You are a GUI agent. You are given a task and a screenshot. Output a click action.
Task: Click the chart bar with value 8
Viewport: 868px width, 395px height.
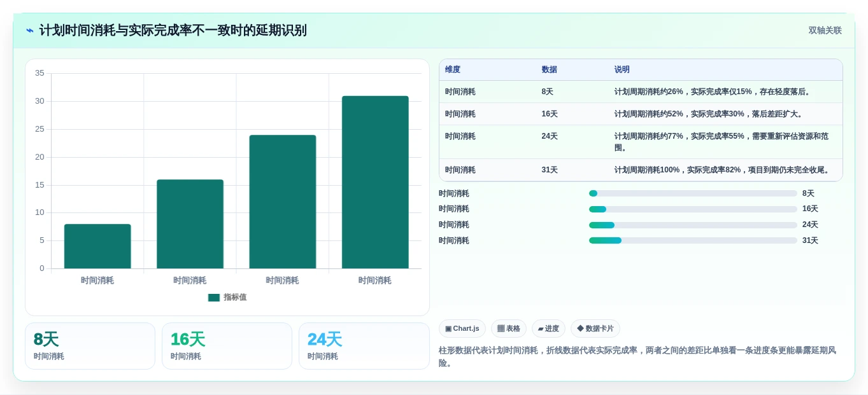pyautogui.click(x=97, y=246)
